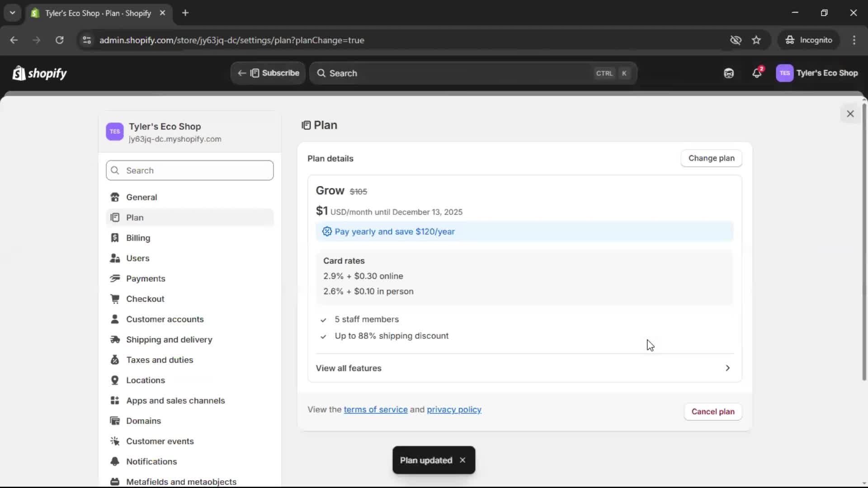Viewport: 868px width, 488px height.
Task: Click the top Search bar
Action: click(x=473, y=73)
